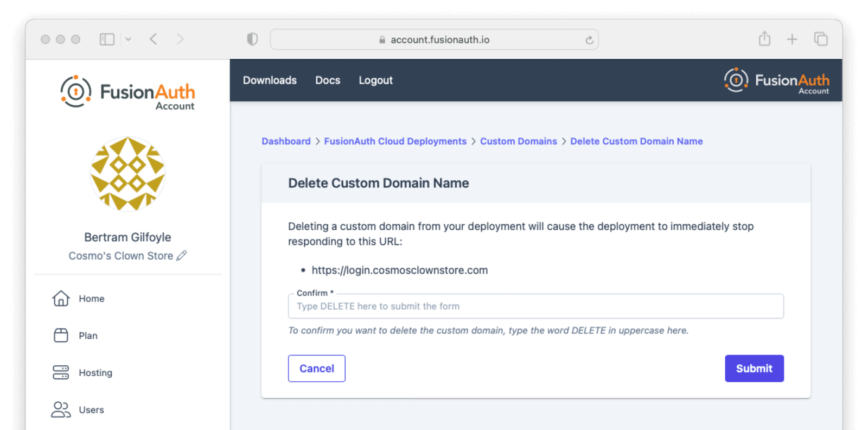Click the Cancel button
Screen dimensions: 868x430
317,369
